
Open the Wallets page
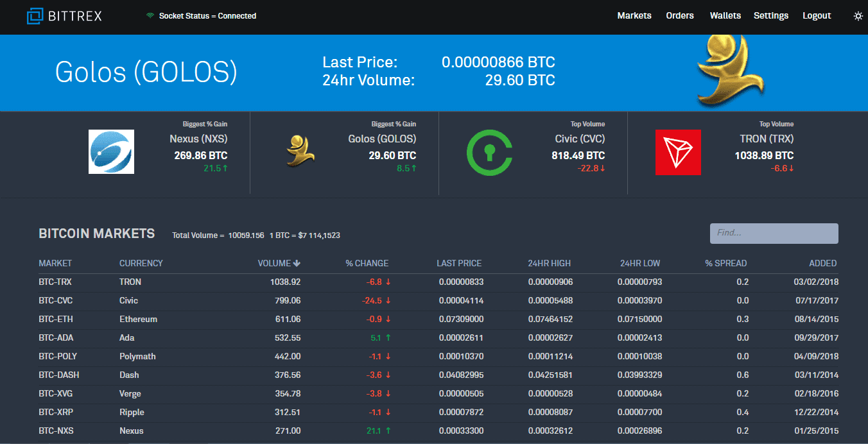725,15
